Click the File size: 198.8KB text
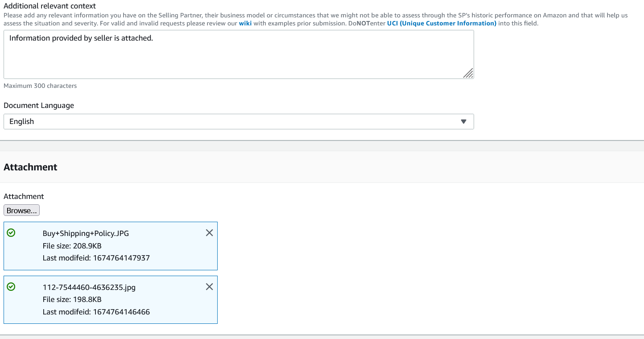This screenshot has width=644, height=339. (72, 299)
